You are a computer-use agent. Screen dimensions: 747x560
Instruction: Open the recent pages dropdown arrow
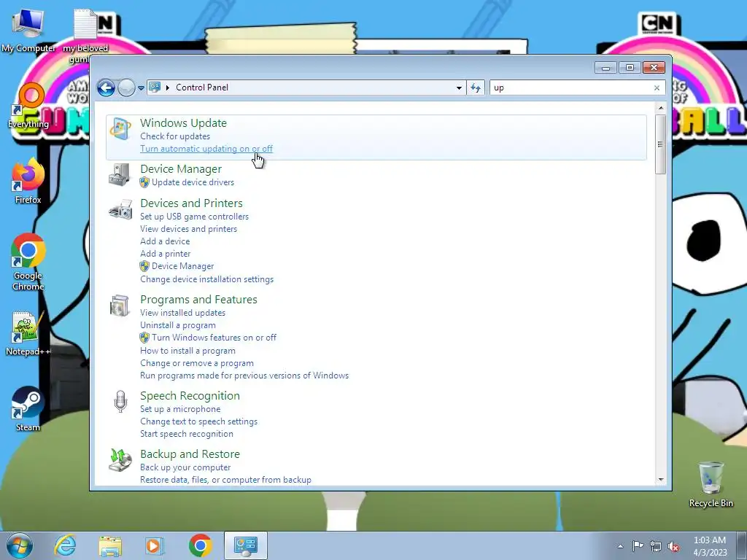click(x=141, y=87)
